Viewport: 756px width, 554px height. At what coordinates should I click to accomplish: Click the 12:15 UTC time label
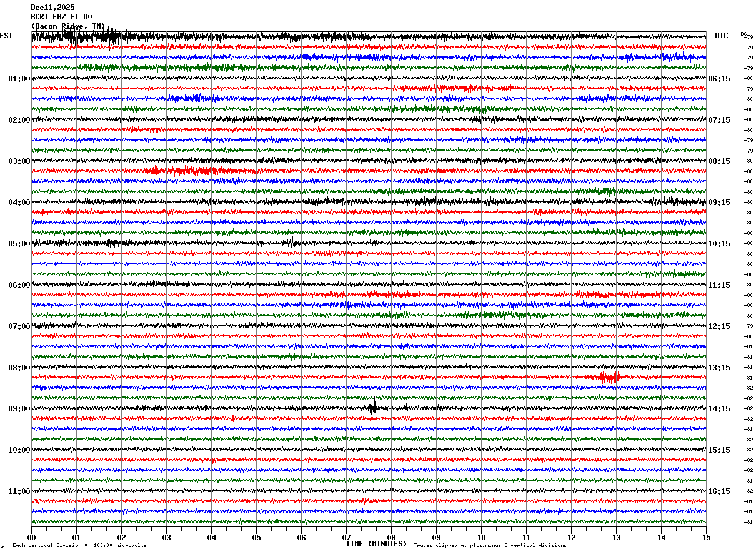pyautogui.click(x=719, y=326)
